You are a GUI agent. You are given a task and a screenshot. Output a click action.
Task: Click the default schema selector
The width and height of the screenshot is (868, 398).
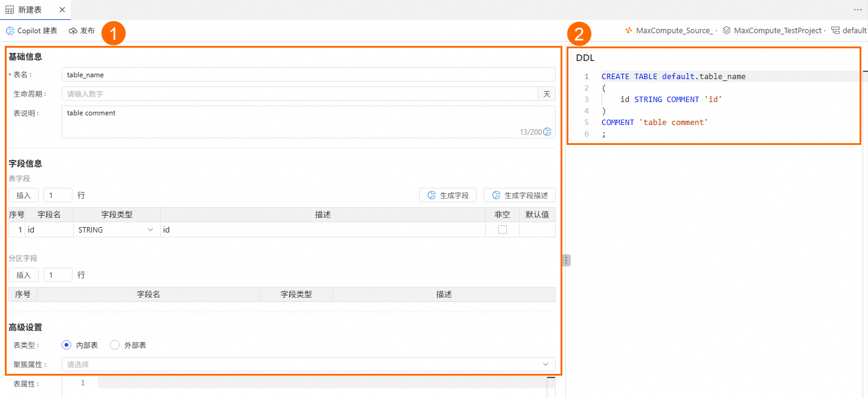pos(849,31)
